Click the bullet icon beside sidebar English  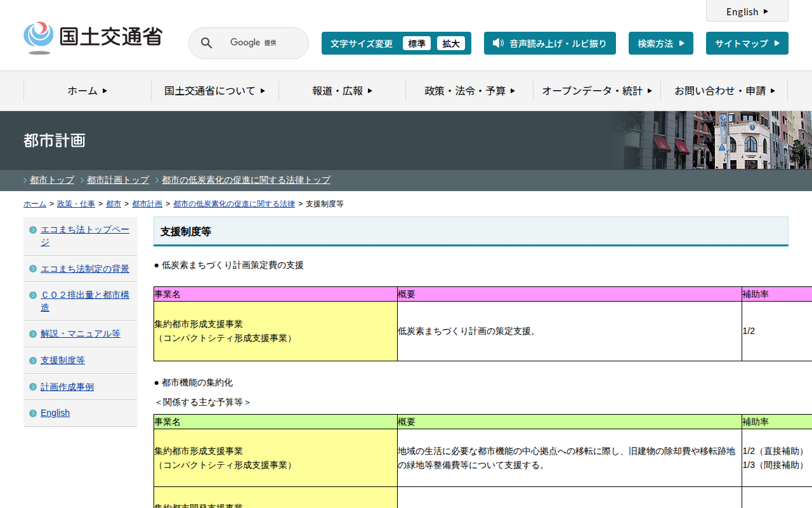point(33,413)
